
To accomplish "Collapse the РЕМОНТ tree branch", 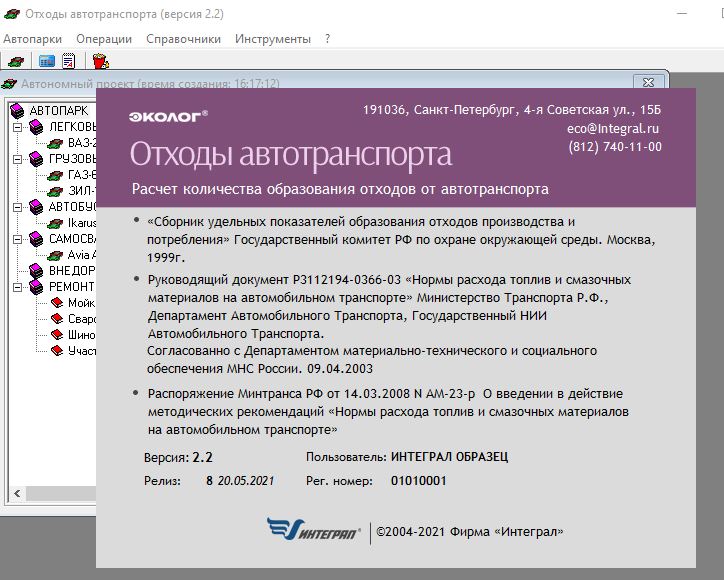I will [x=17, y=287].
